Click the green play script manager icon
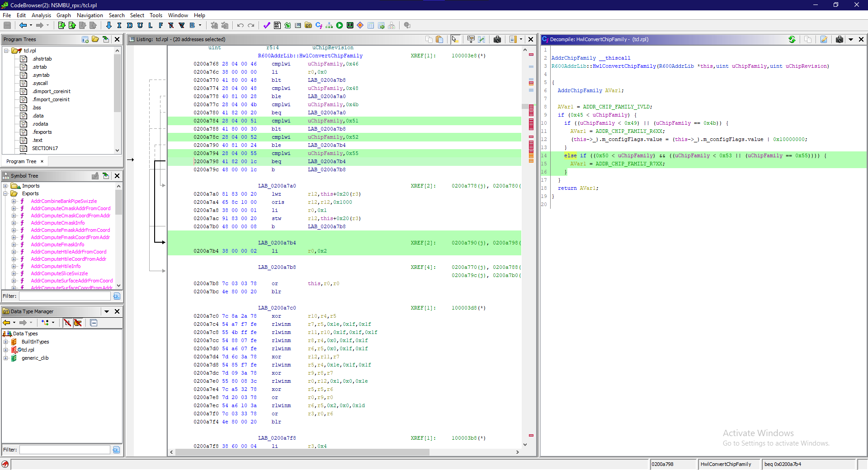This screenshot has width=868, height=470. click(x=340, y=26)
